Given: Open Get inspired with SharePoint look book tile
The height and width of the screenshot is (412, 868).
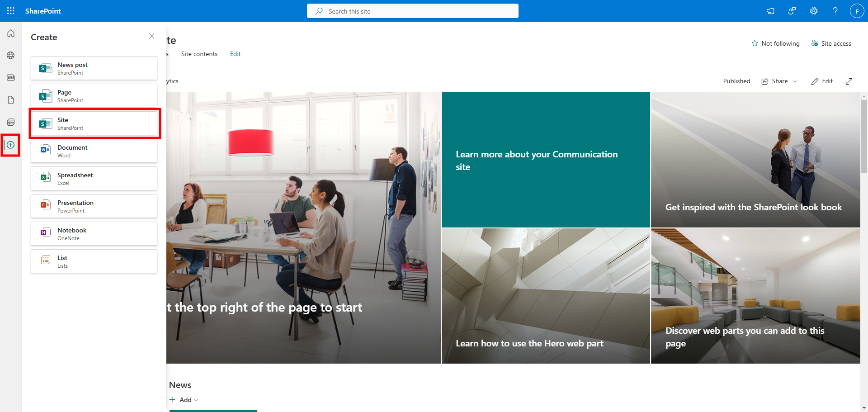Looking at the screenshot, I should tap(755, 160).
